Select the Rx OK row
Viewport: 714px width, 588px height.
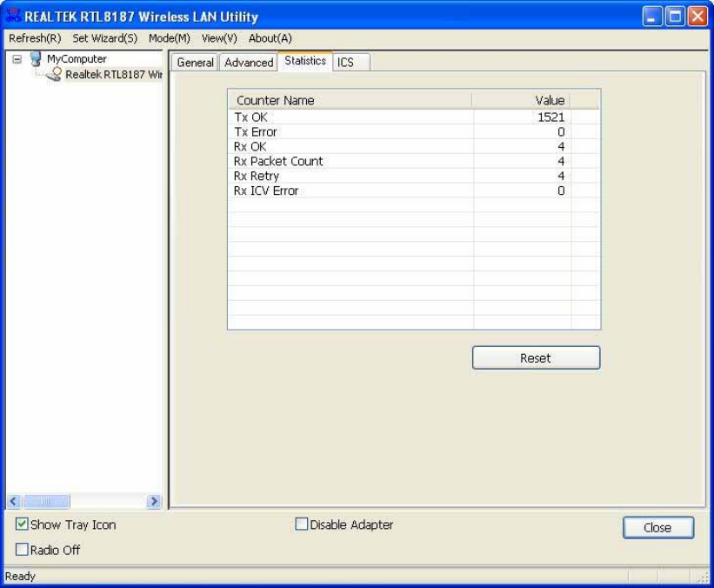coord(414,147)
